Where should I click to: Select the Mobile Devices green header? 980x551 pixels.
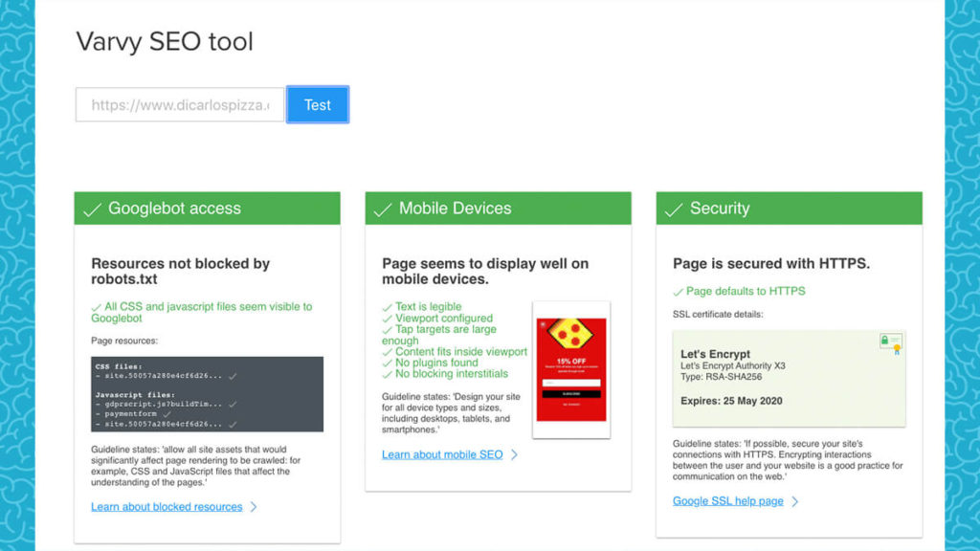[499, 209]
